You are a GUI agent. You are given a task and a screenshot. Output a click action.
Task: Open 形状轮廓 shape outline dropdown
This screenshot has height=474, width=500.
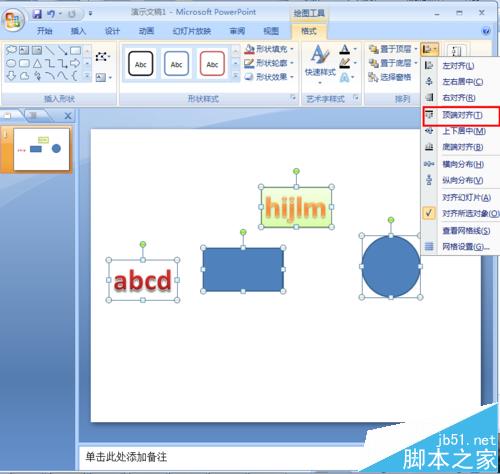coord(269,63)
